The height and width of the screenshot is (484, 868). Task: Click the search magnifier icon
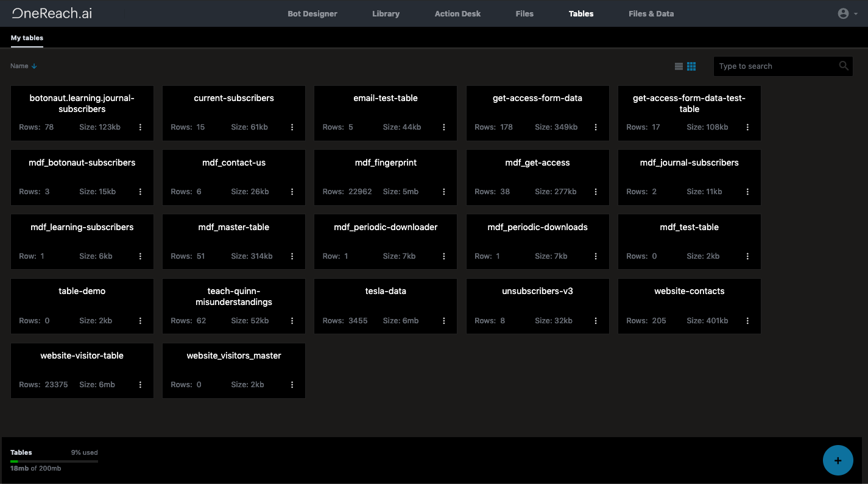click(x=844, y=66)
